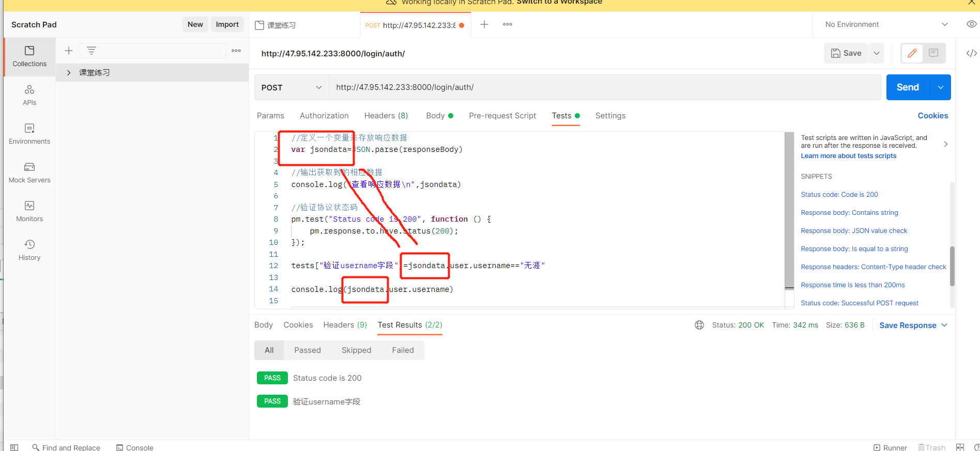This screenshot has width=980, height=451.
Task: Click the Import button
Action: (x=227, y=24)
